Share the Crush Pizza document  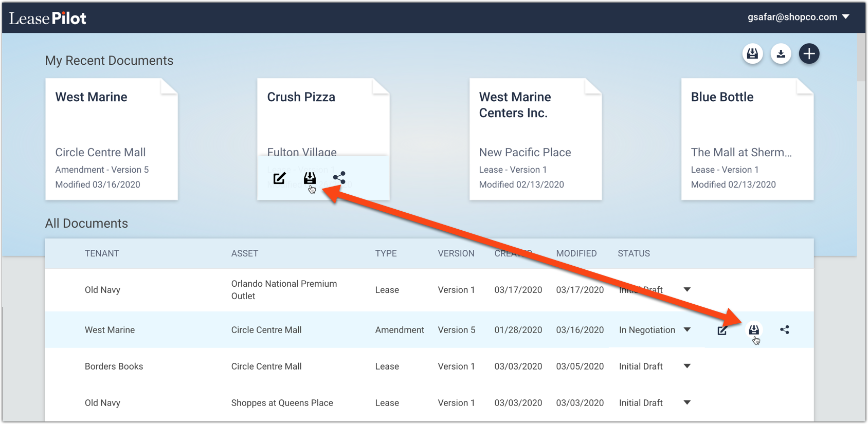point(339,178)
